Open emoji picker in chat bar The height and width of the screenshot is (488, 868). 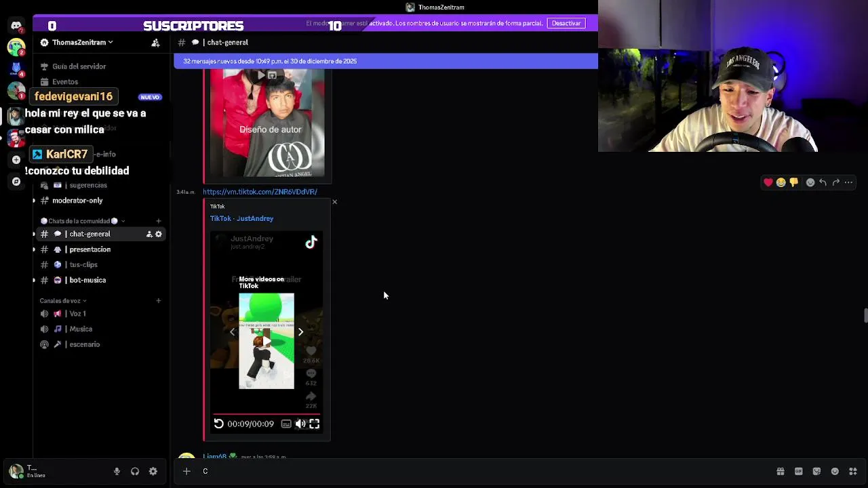[835, 472]
